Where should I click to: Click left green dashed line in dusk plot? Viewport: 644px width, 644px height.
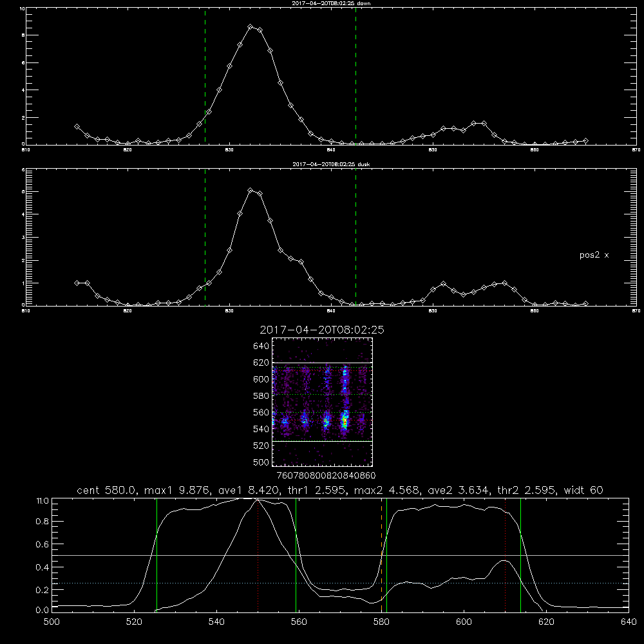(x=205, y=238)
